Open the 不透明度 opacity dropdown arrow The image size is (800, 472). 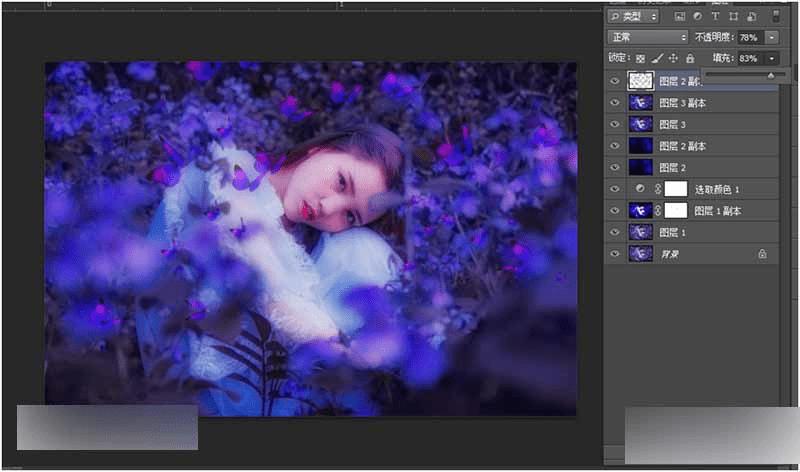click(772, 37)
